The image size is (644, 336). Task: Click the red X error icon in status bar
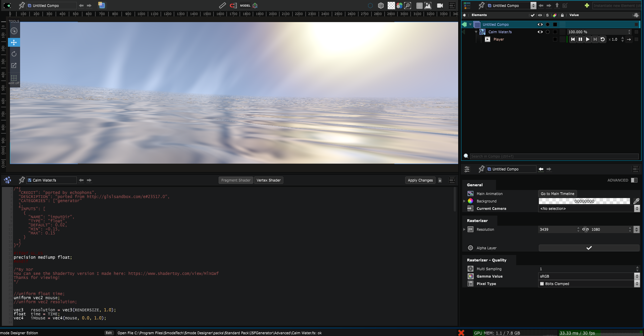461,333
